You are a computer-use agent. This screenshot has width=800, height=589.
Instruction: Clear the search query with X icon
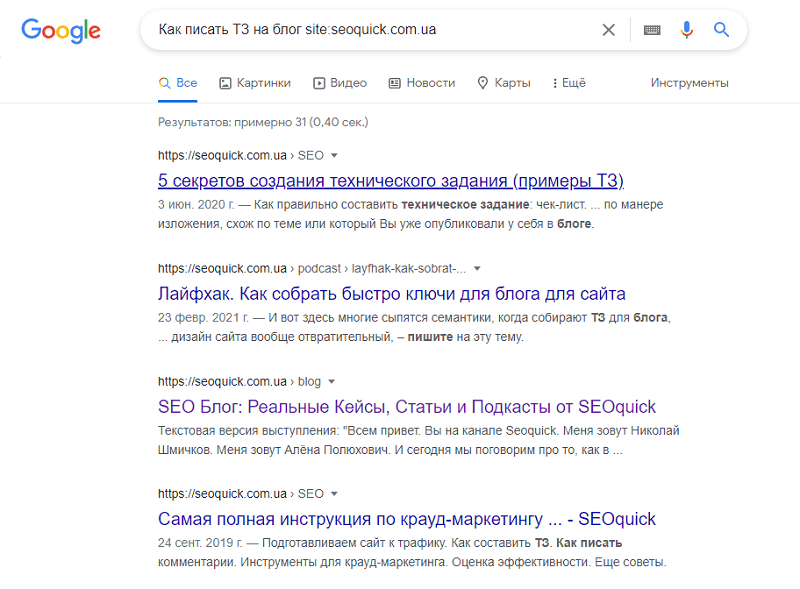point(608,30)
